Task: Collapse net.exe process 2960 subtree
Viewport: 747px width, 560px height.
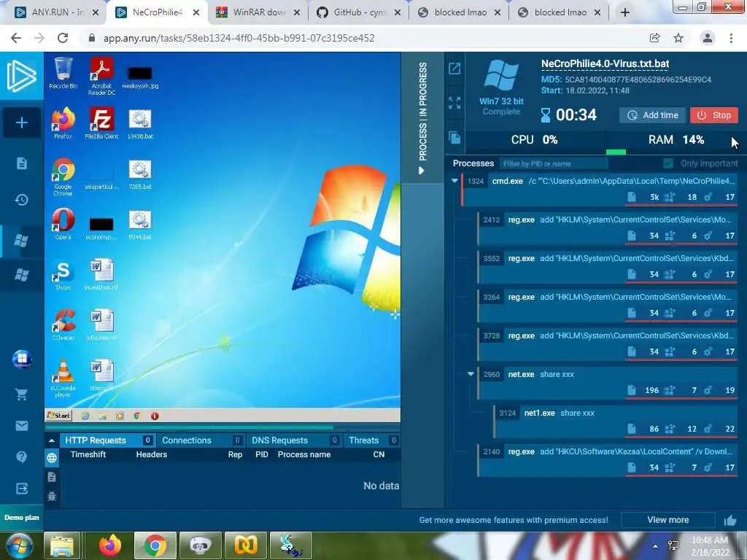Action: (x=471, y=374)
